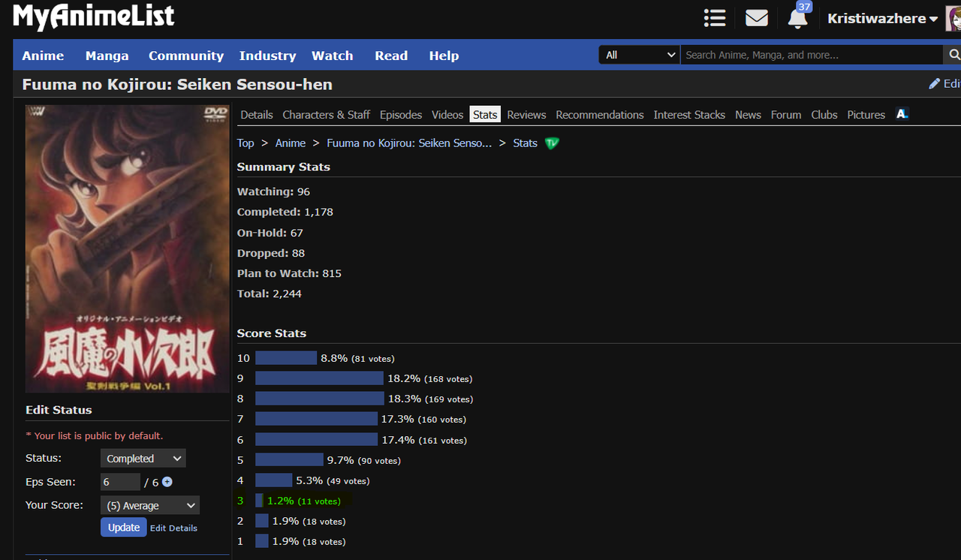This screenshot has height=560, width=961.
Task: Switch to the News tab
Action: coord(748,115)
